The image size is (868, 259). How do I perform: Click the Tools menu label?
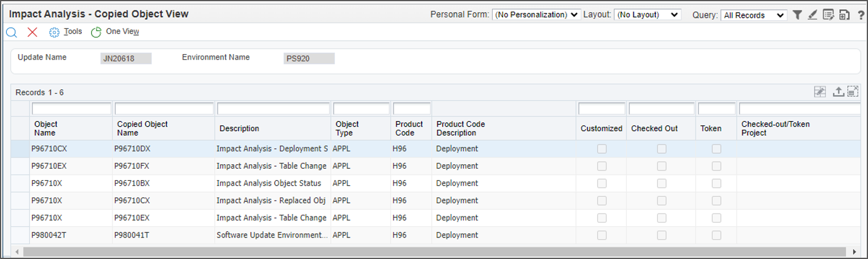coord(73,31)
